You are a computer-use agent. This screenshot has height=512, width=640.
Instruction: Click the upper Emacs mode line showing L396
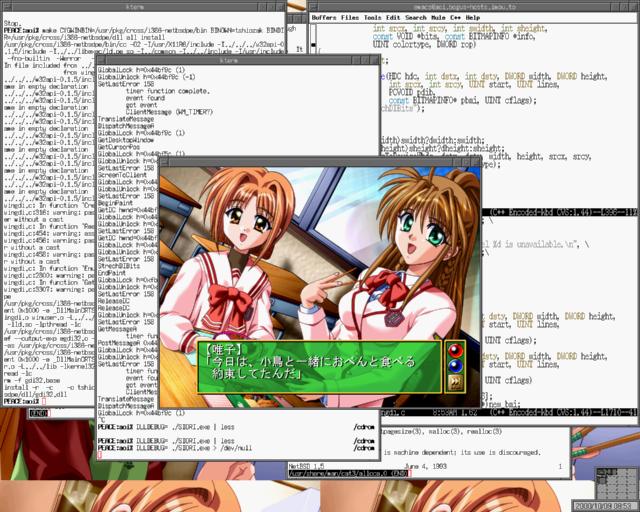click(x=559, y=212)
